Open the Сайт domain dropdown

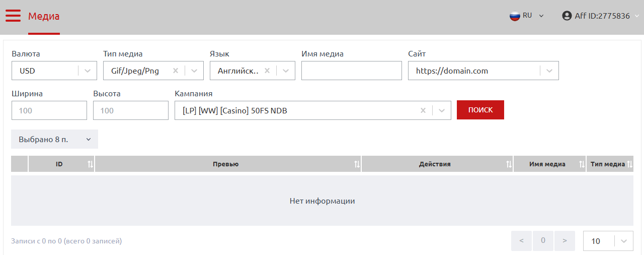(x=549, y=71)
